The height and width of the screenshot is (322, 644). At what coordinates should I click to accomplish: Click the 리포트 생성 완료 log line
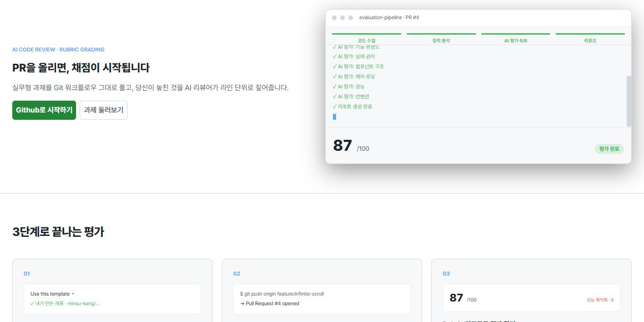(353, 107)
